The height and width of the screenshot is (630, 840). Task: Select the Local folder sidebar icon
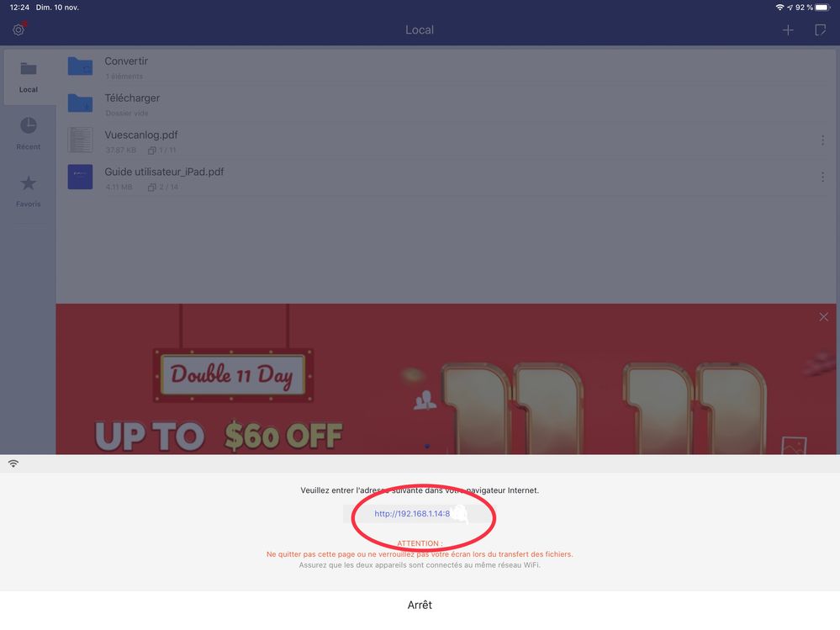pos(29,69)
